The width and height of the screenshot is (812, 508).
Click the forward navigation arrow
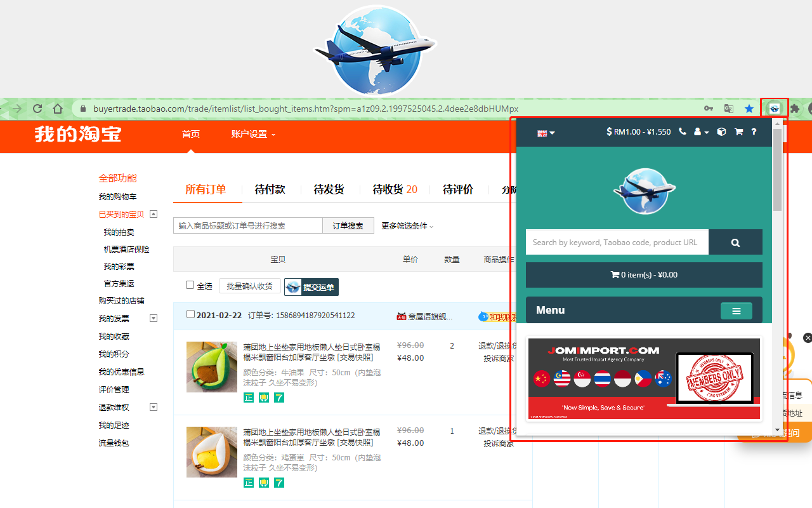point(17,109)
